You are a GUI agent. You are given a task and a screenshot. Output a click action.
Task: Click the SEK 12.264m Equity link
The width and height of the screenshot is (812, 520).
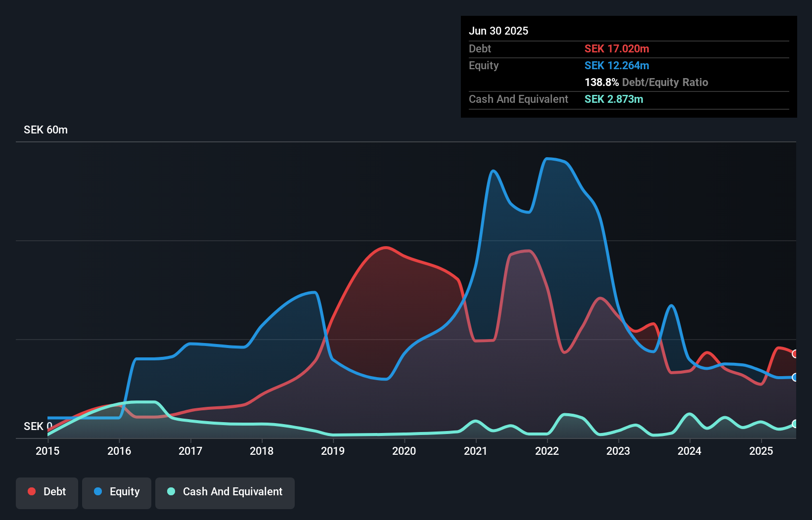(x=617, y=65)
